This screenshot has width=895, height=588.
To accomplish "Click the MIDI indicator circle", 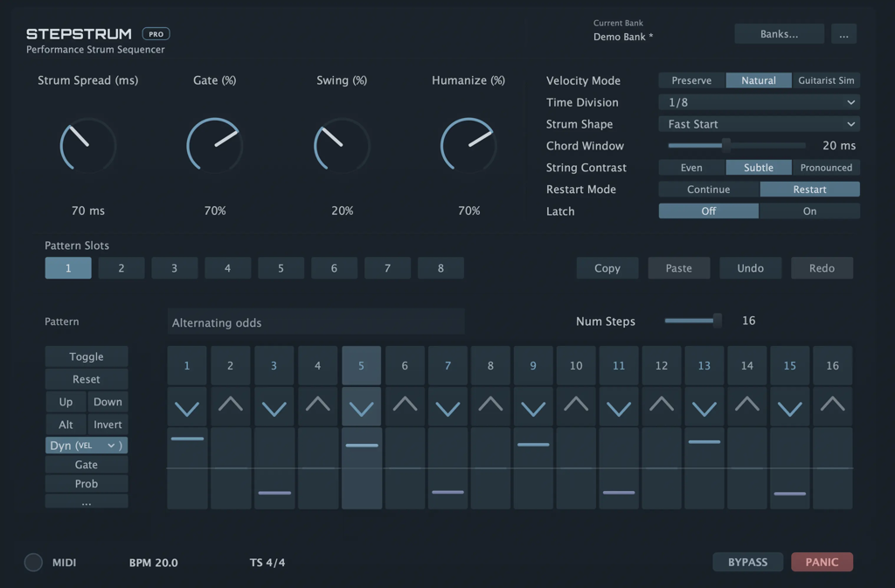I will (33, 563).
